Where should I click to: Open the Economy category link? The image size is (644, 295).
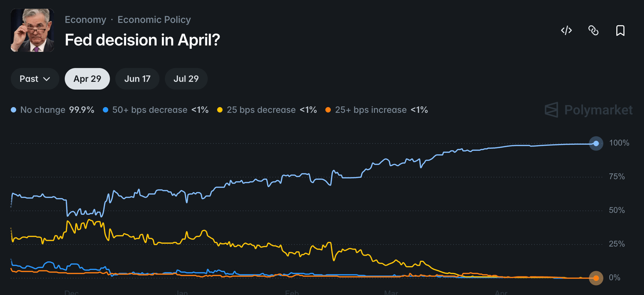coord(85,20)
